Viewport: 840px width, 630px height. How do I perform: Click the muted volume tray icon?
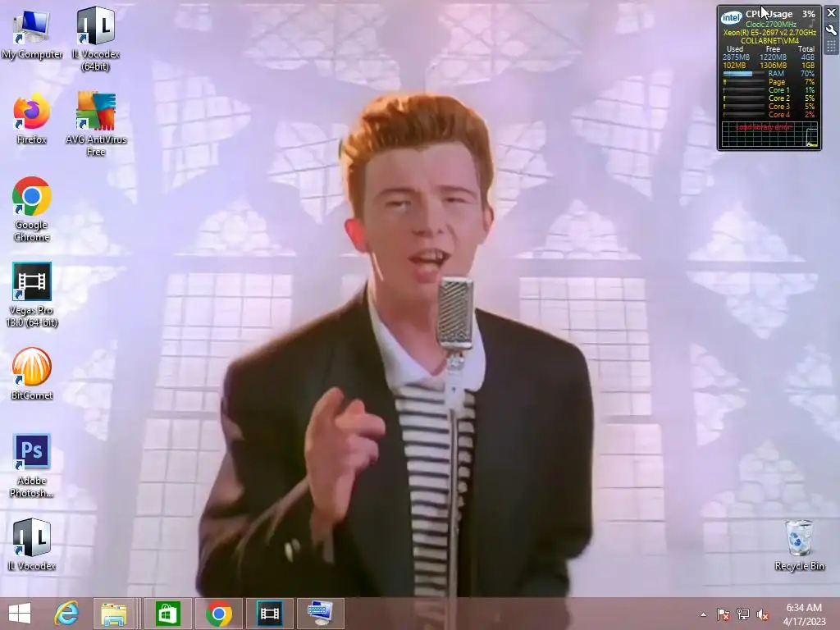pos(763,614)
